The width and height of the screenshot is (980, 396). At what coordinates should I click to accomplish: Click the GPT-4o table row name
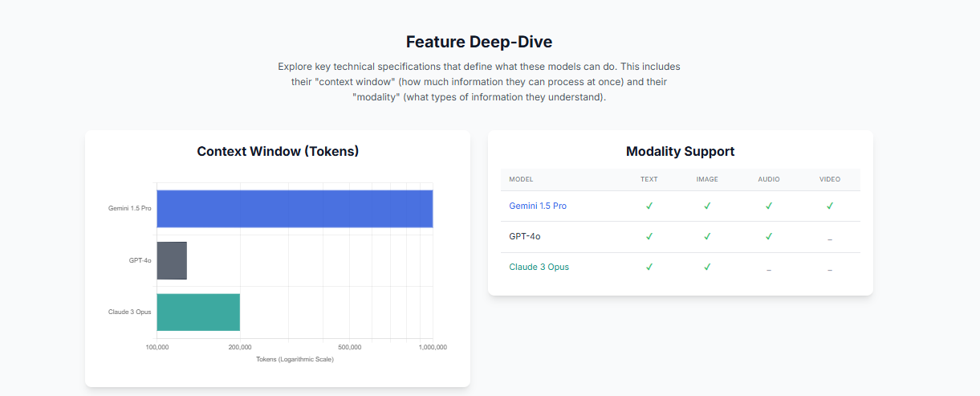point(525,237)
